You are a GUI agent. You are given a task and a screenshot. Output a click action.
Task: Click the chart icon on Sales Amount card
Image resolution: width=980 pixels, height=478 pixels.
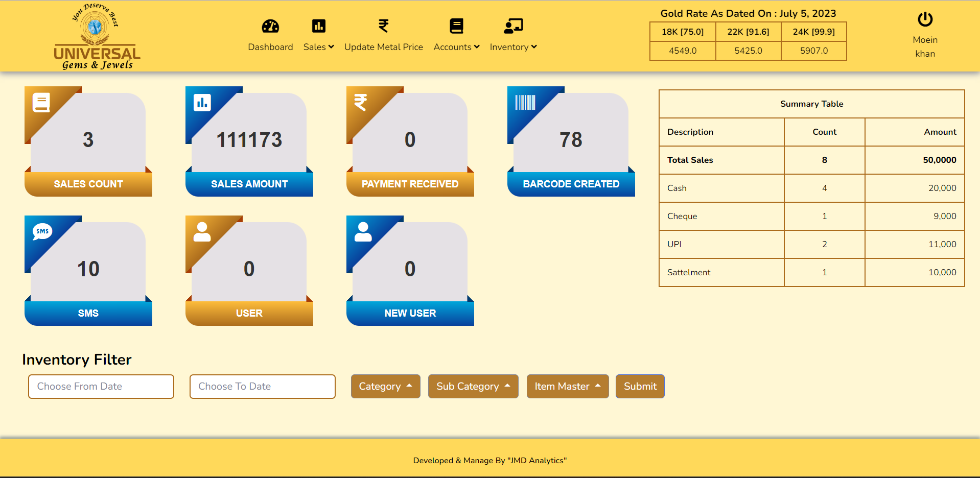(x=202, y=102)
